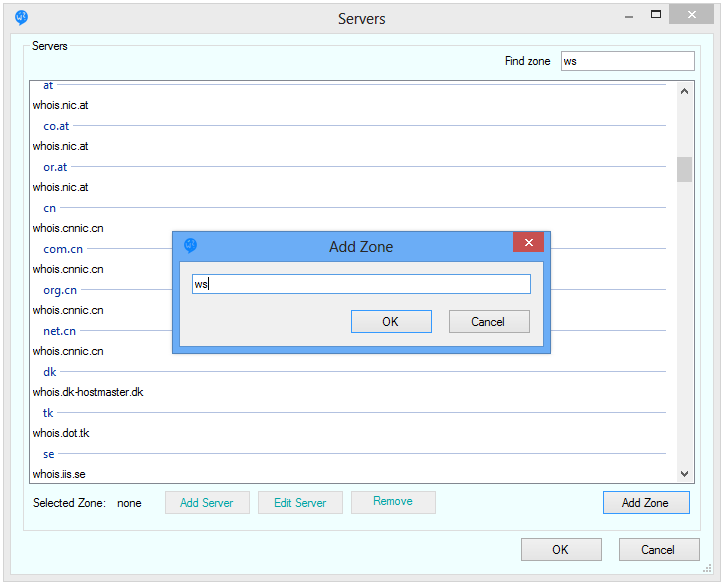The image size is (724, 585).
Task: Select the net.cn zone header
Action: point(59,331)
